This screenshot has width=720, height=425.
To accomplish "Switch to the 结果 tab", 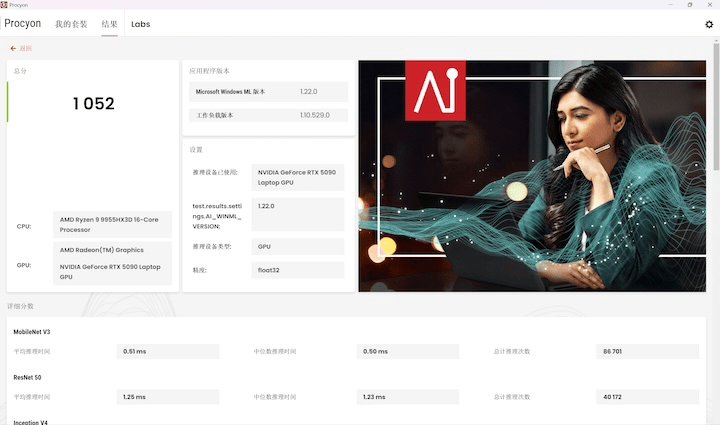I will click(109, 24).
